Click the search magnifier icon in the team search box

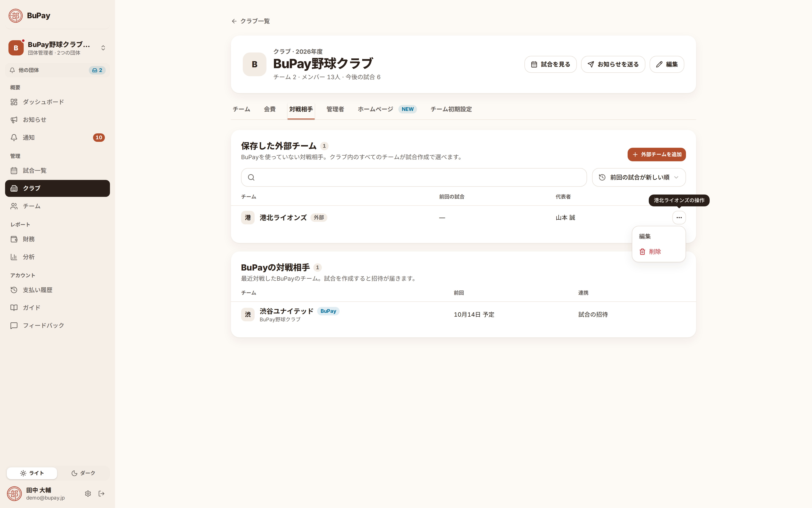click(x=251, y=177)
